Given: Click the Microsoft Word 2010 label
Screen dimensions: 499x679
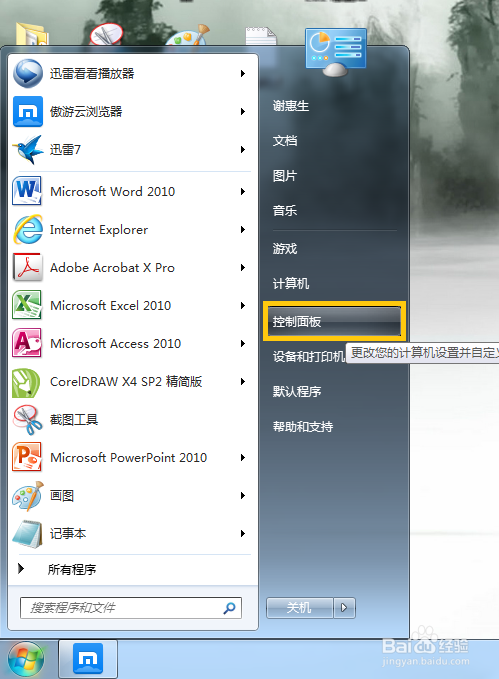Looking at the screenshot, I should pos(113,191).
